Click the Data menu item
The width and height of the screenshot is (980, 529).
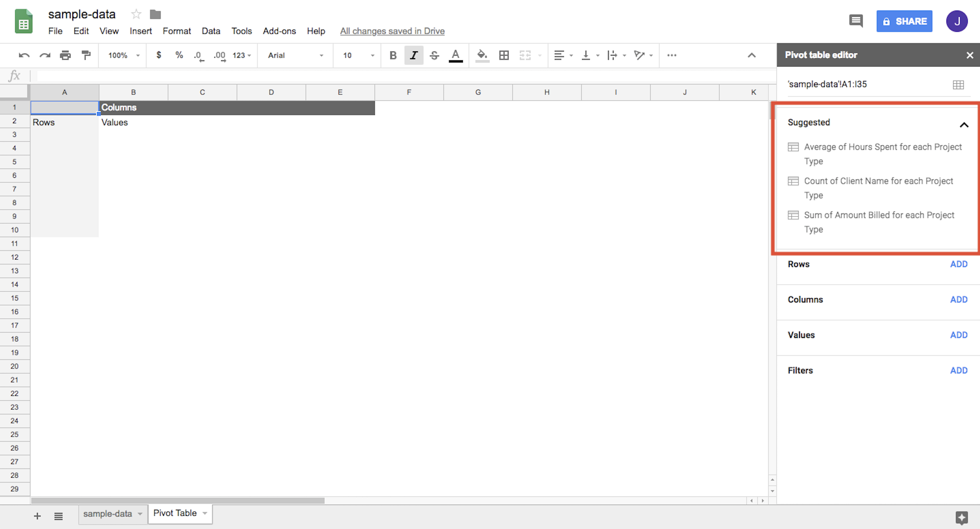click(x=210, y=31)
